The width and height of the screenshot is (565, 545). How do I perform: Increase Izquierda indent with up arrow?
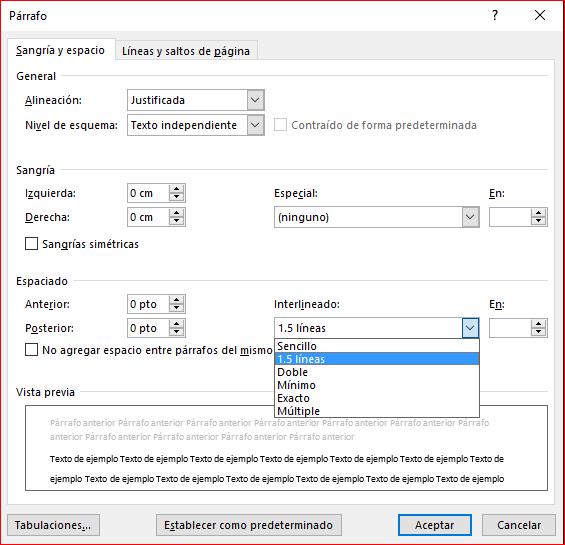[x=177, y=189]
